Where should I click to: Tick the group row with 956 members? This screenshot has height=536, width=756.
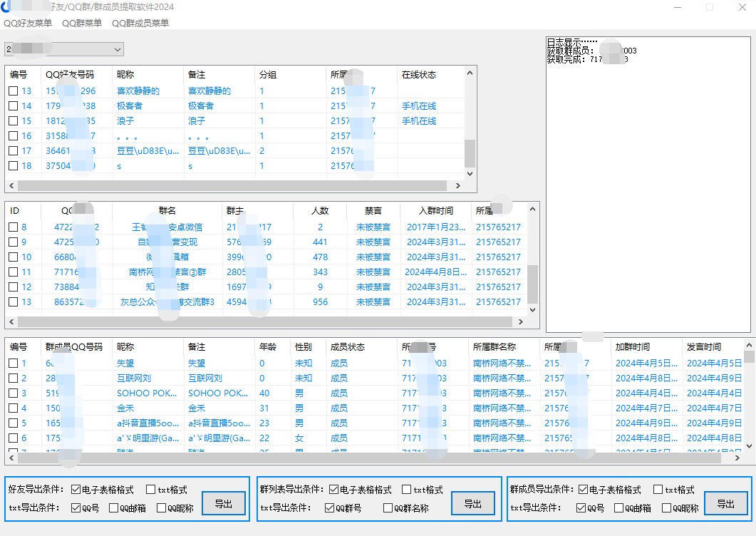(13, 301)
